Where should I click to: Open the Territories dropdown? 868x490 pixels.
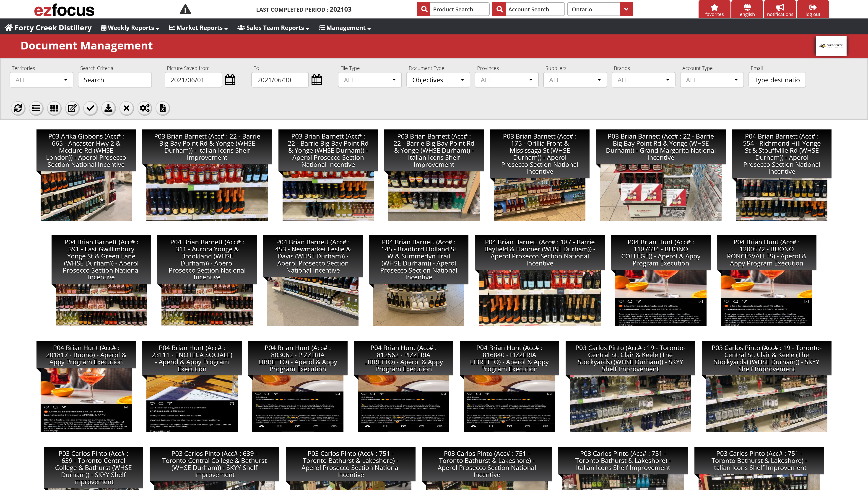(x=42, y=80)
